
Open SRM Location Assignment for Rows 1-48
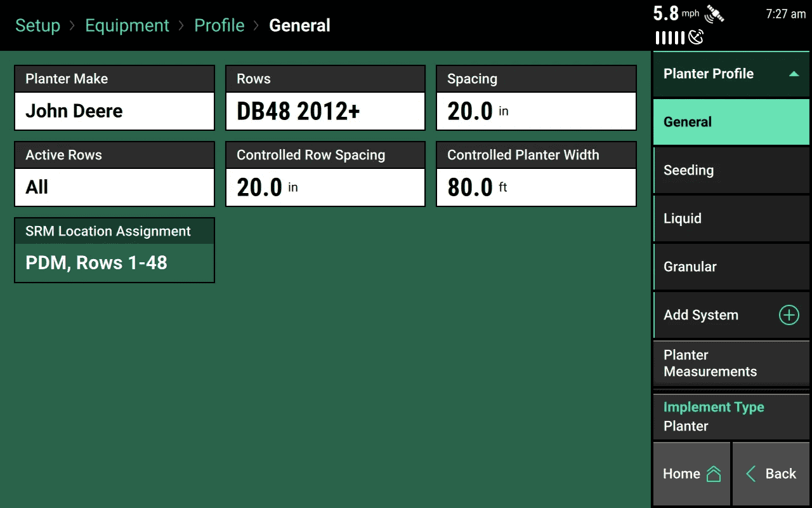pos(114,250)
